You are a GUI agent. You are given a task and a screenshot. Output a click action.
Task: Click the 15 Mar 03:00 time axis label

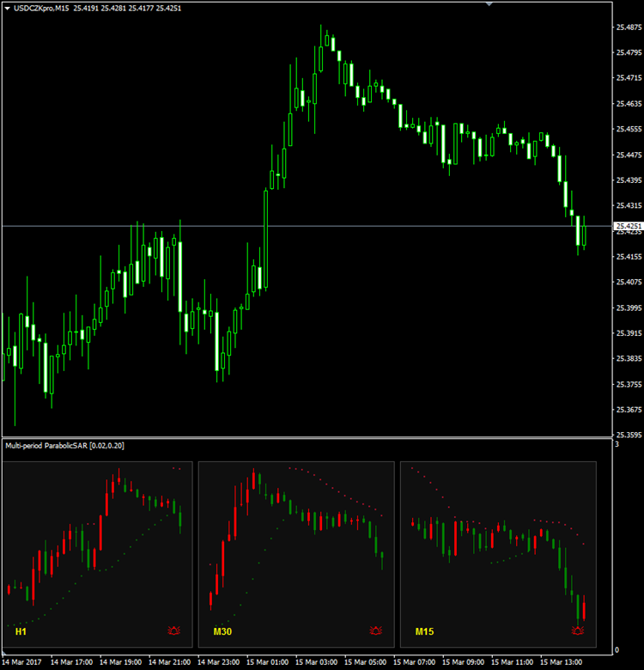pyautogui.click(x=317, y=662)
